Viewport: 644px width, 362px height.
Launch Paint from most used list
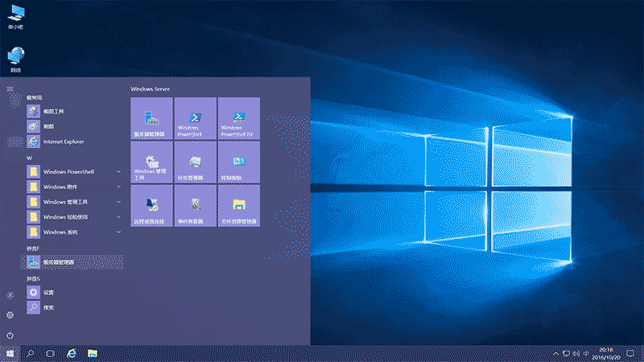click(72, 126)
